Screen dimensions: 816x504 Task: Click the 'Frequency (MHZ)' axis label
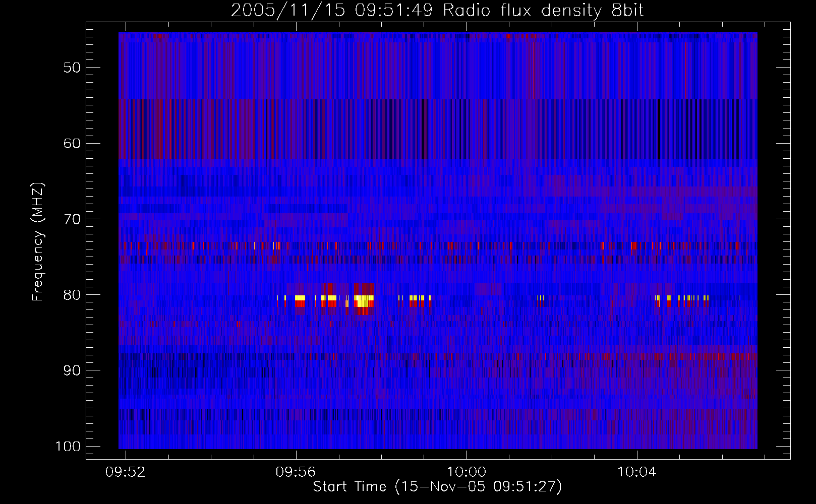(x=38, y=241)
